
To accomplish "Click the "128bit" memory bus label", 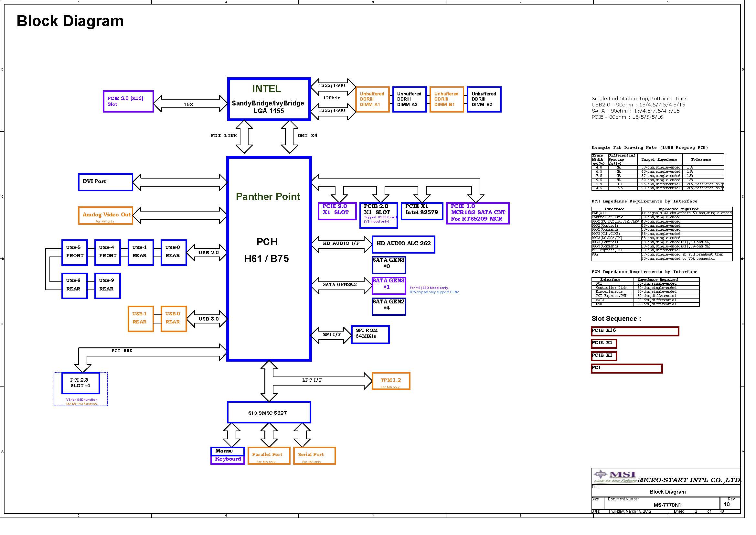I will pos(332,98).
